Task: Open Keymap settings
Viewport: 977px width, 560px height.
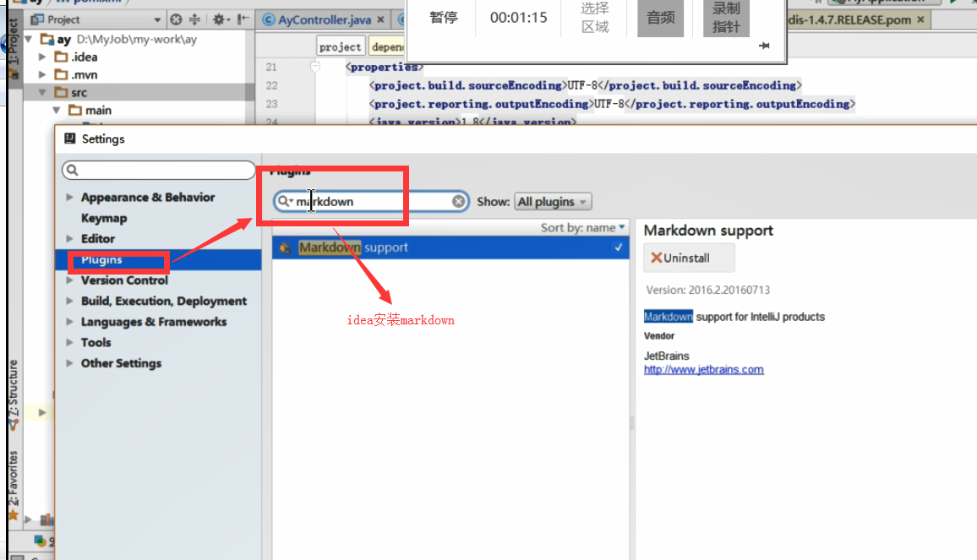Action: pos(104,218)
